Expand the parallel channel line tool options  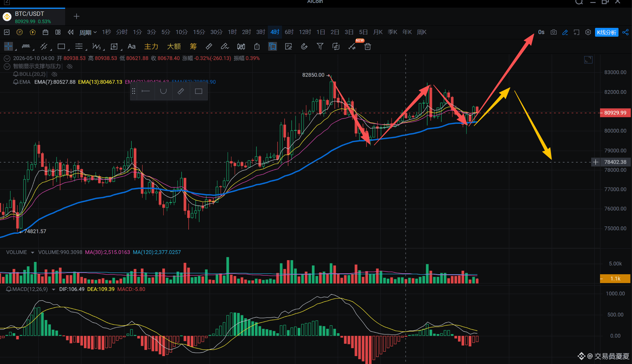[51, 50]
